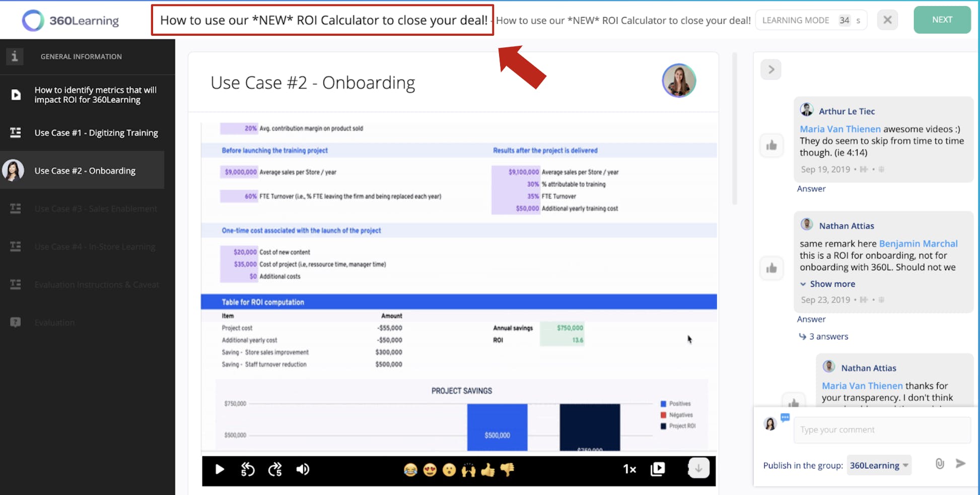The width and height of the screenshot is (980, 495).
Task: Expand Nathan Attias's comment with Show more
Action: [x=832, y=284]
